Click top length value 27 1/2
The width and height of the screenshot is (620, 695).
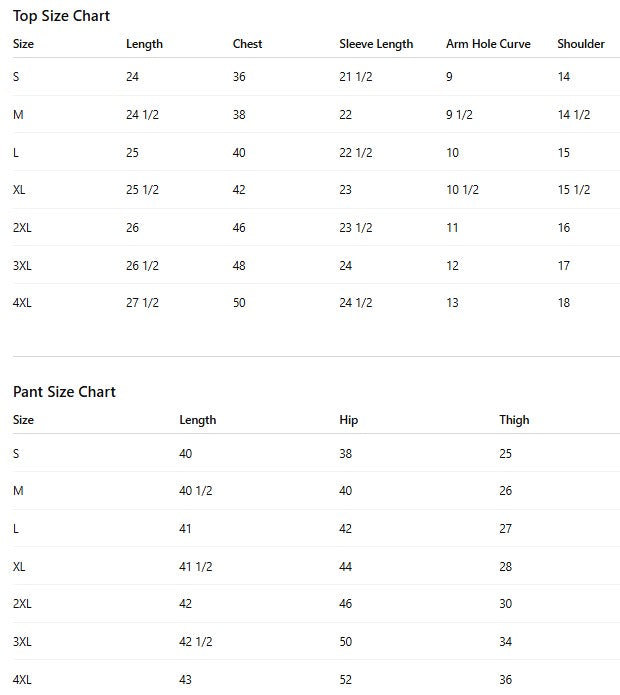(x=142, y=303)
